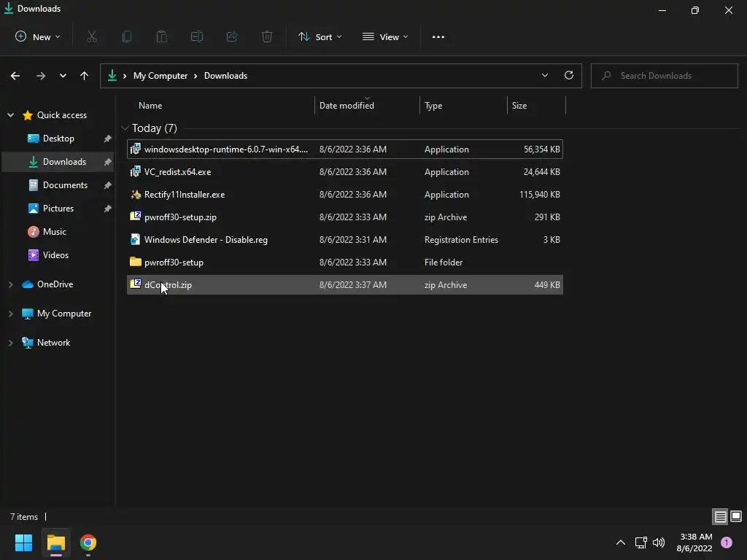The width and height of the screenshot is (747, 560).
Task: Switch to details view in status bar
Action: click(x=720, y=516)
